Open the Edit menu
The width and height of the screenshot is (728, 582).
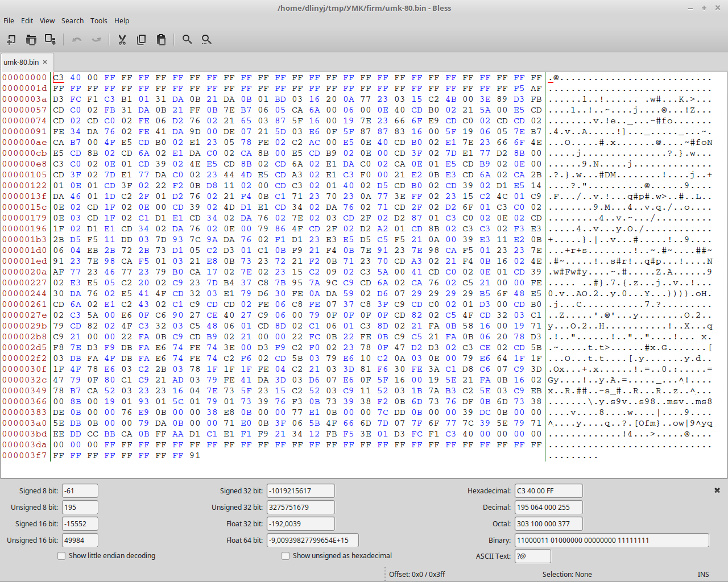coord(27,20)
